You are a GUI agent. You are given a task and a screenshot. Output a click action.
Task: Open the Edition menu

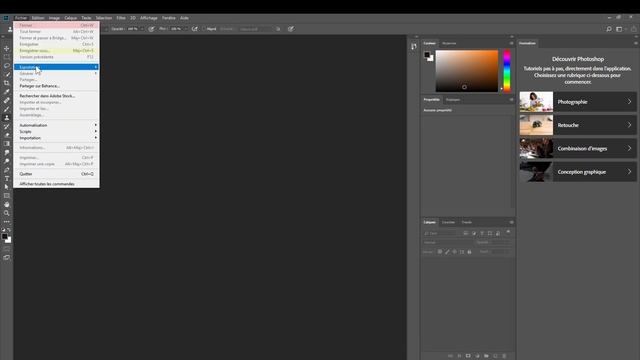pyautogui.click(x=38, y=18)
